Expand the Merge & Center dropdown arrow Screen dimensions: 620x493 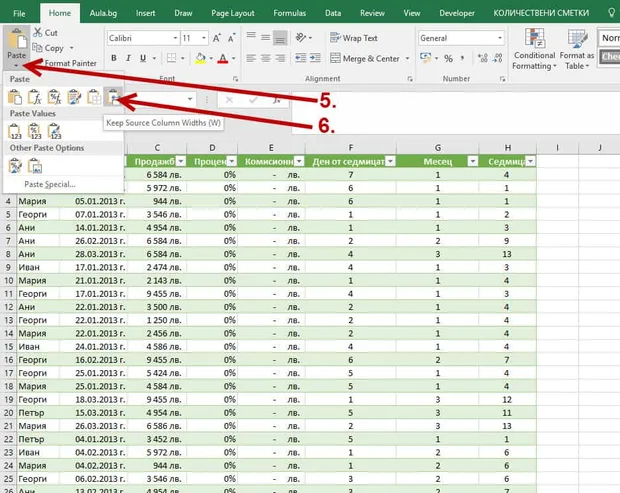407,59
